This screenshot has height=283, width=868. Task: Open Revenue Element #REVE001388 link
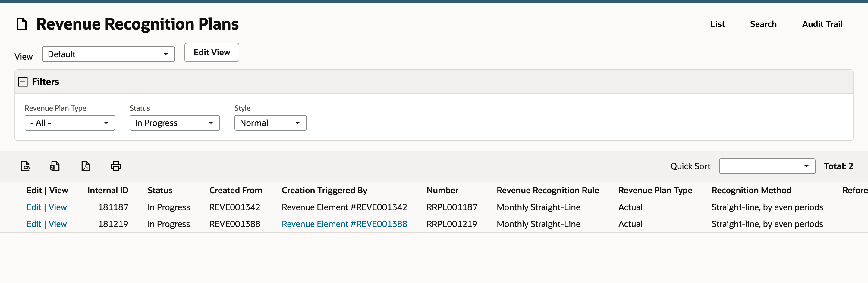pos(344,224)
